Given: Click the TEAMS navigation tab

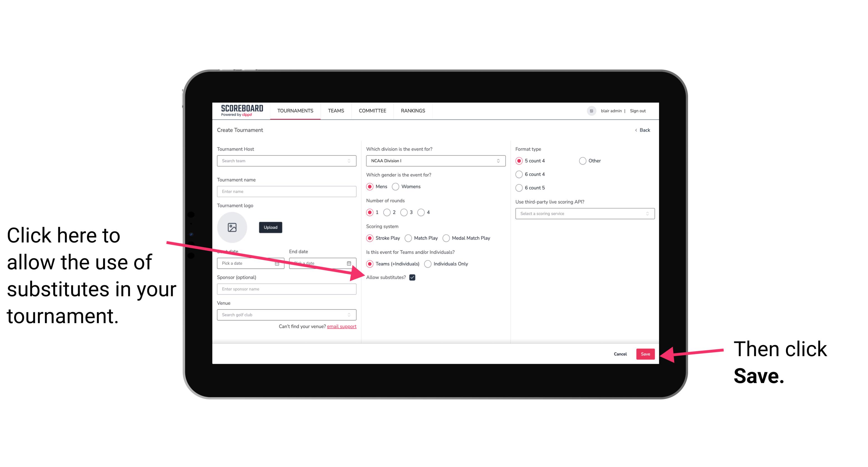Looking at the screenshot, I should (335, 110).
